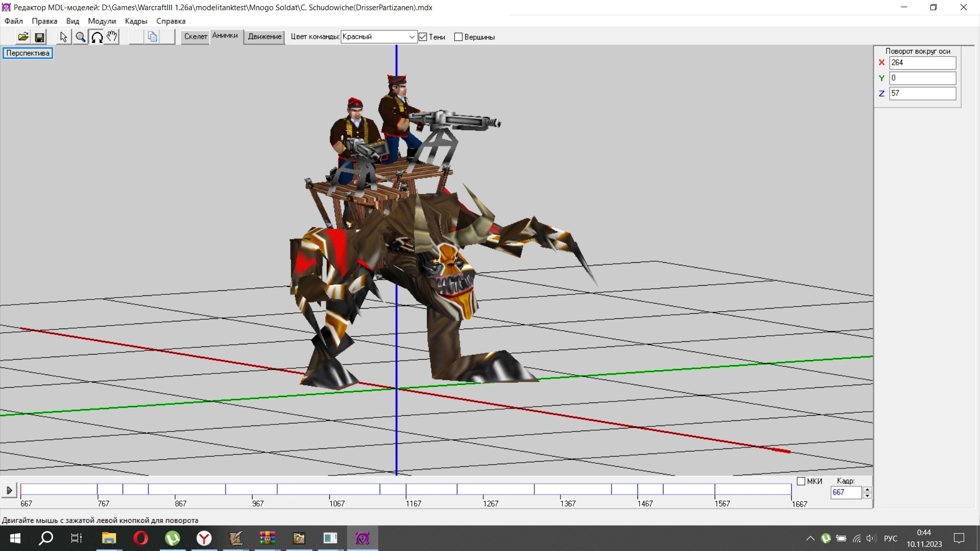Viewport: 980px width, 551px height.
Task: Select the arrow pointer tool
Action: click(63, 37)
